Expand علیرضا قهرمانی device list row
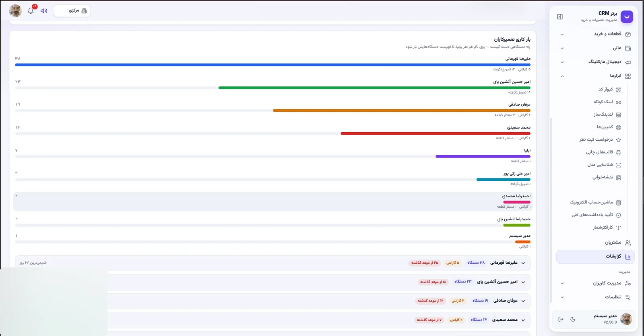This screenshot has width=644, height=336. [x=272, y=263]
